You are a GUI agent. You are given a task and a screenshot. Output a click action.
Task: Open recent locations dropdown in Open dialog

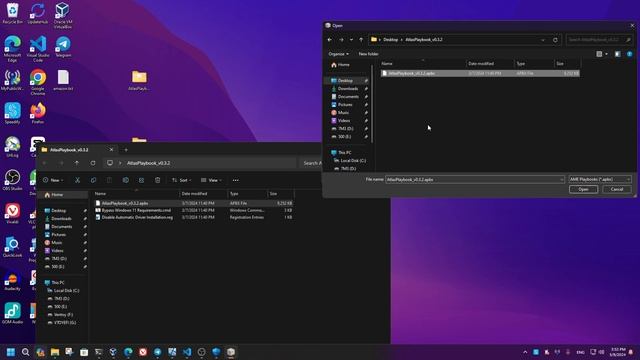coord(351,40)
